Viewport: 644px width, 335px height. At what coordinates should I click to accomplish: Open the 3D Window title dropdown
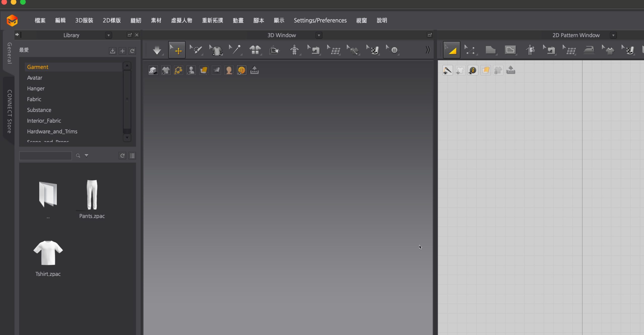tap(319, 35)
